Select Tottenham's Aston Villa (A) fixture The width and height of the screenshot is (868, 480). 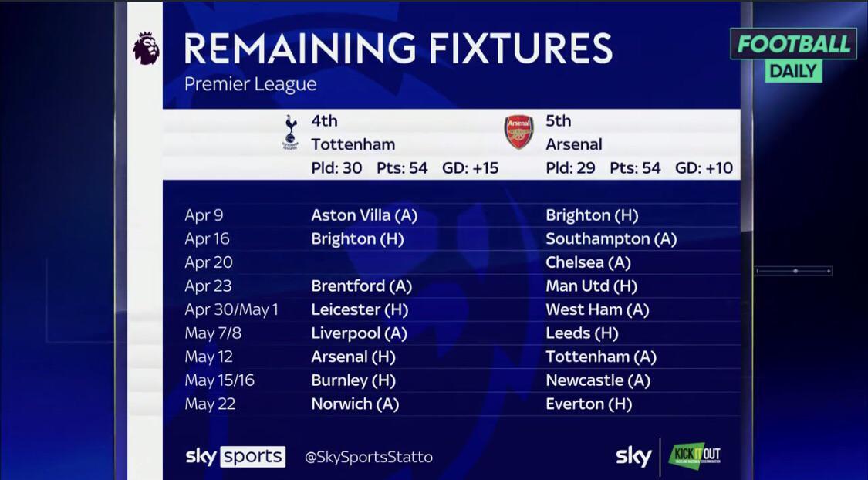[x=363, y=215]
